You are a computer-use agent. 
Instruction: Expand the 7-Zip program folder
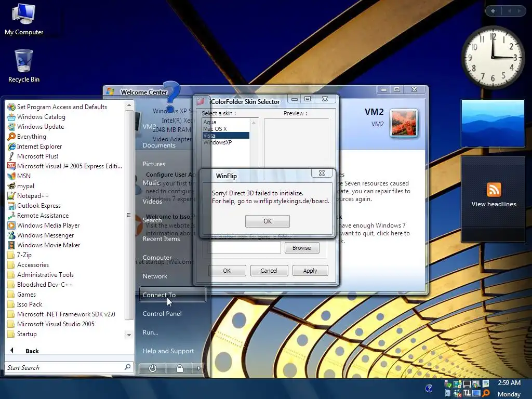pos(20,255)
